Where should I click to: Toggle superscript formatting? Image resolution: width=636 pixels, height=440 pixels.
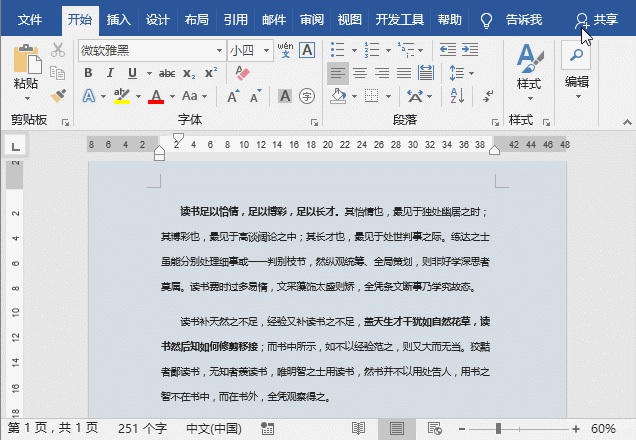point(210,73)
